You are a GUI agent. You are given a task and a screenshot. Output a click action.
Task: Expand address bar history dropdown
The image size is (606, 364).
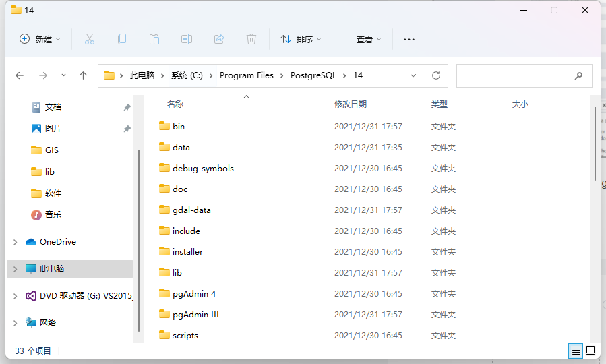coord(413,75)
